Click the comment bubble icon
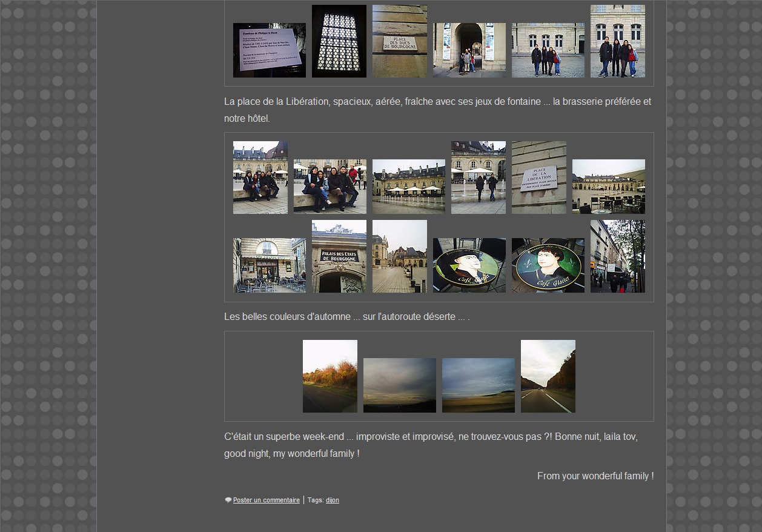Viewport: 762px width, 532px height. click(x=228, y=500)
